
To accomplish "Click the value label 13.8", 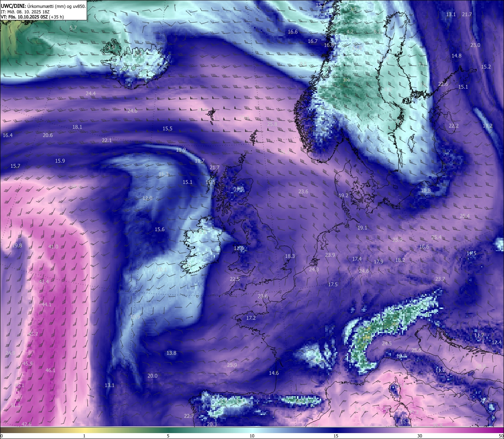I will click(x=171, y=353).
